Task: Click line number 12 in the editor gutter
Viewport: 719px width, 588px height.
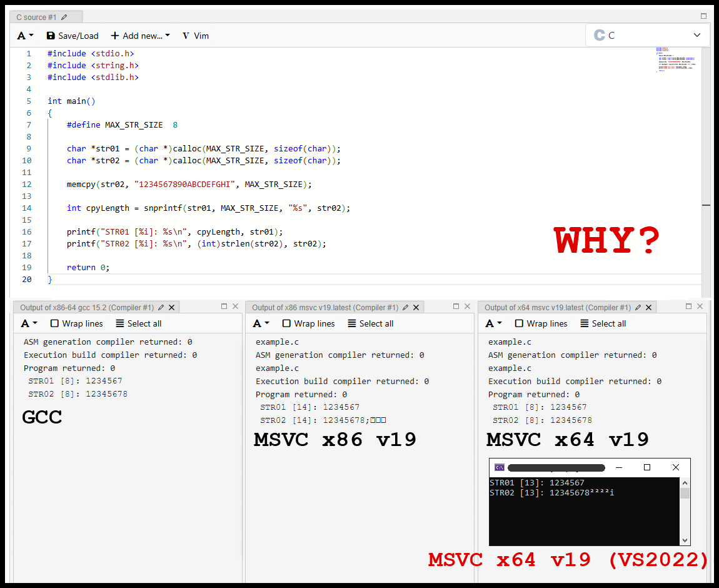Action: coord(27,185)
